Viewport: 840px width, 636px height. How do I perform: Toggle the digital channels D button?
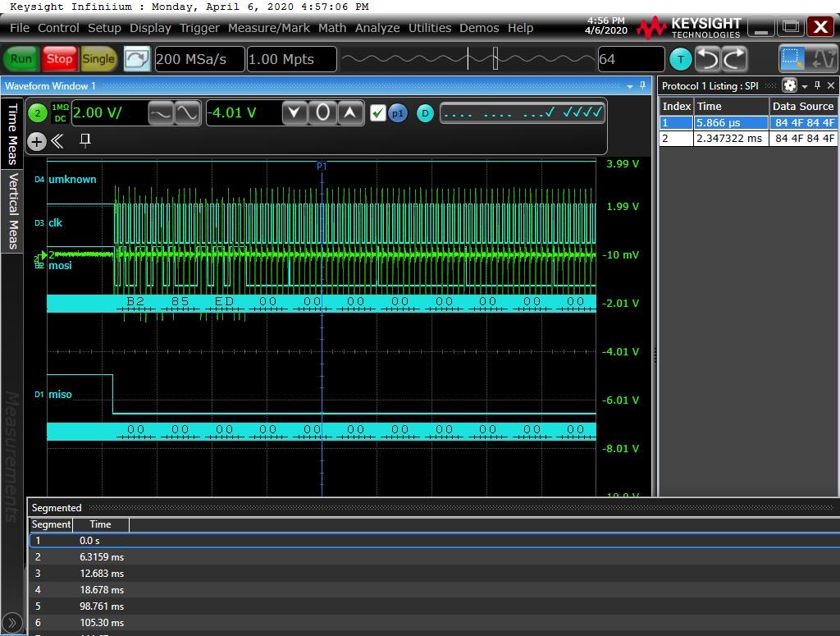[424, 113]
